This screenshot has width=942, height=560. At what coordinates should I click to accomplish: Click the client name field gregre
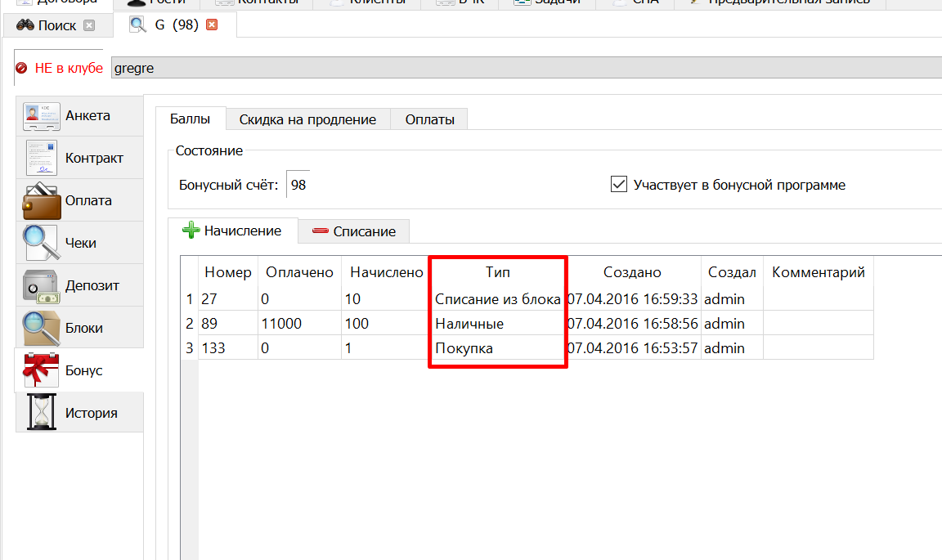[527, 68]
